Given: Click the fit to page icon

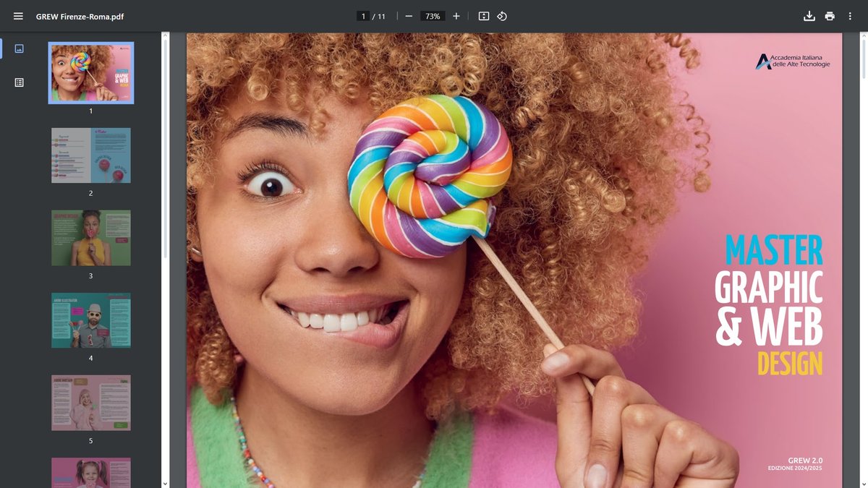Looking at the screenshot, I should pos(484,16).
